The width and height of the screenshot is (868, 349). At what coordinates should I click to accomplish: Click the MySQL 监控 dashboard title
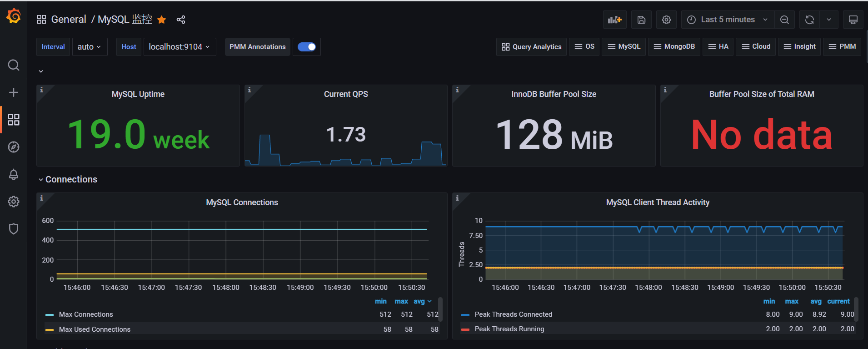pyautogui.click(x=125, y=20)
